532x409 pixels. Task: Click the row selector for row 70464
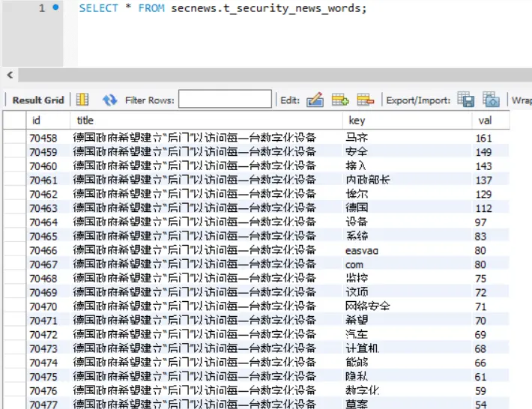click(14, 222)
